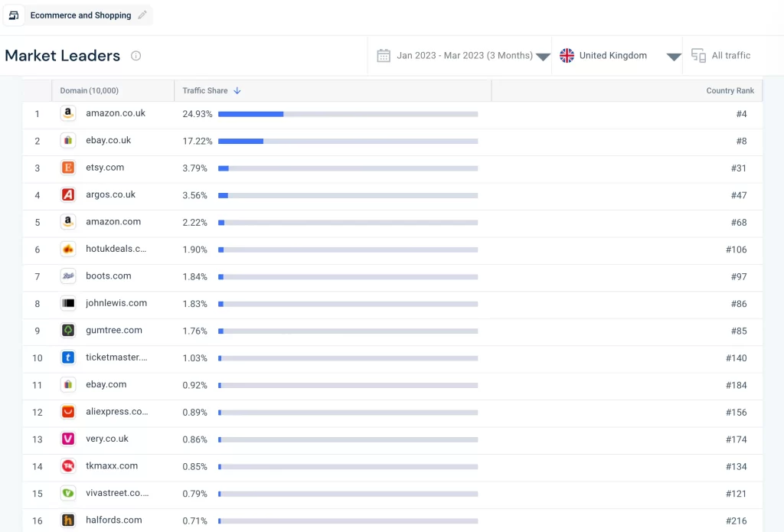784x532 pixels.
Task: Click the ebay.co.uk traffic share bar
Action: click(348, 141)
